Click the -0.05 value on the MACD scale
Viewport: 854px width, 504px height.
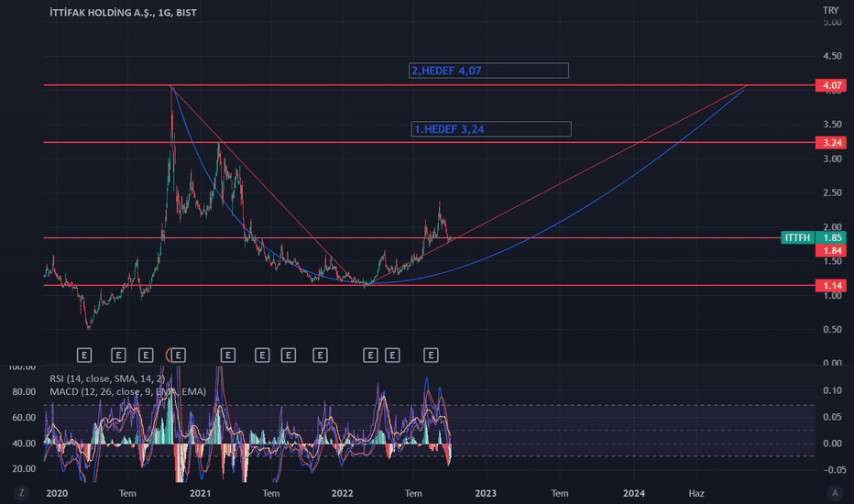(834, 470)
